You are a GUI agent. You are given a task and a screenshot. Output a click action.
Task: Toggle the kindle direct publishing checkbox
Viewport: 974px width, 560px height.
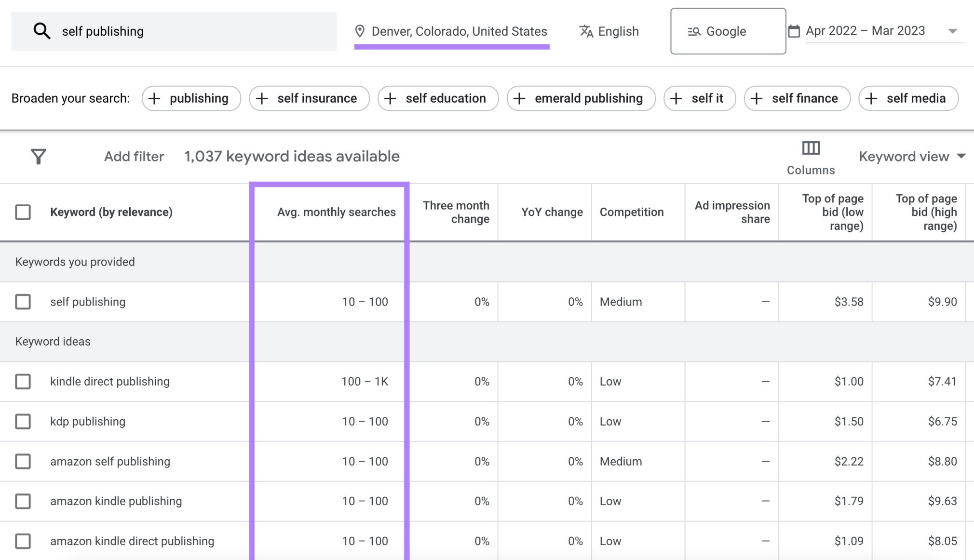[x=24, y=381]
